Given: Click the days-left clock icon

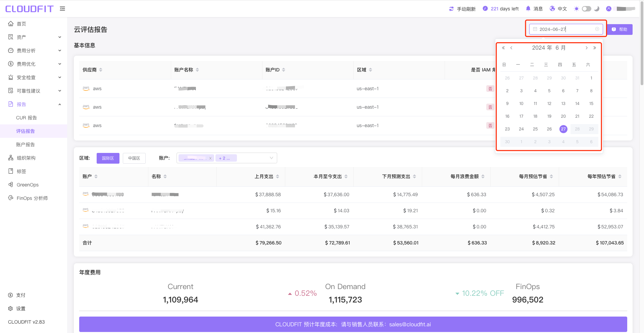Looking at the screenshot, I should click(485, 9).
